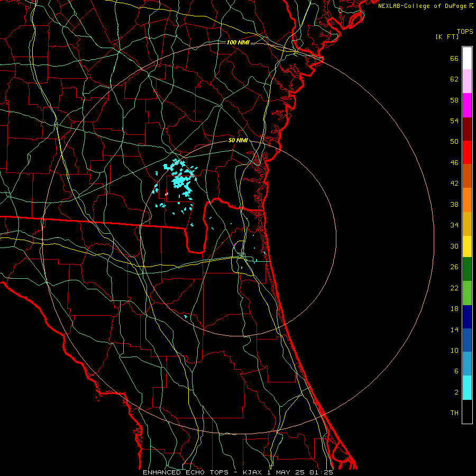
Task: Click the dark red legend swatch
Action: [467, 129]
